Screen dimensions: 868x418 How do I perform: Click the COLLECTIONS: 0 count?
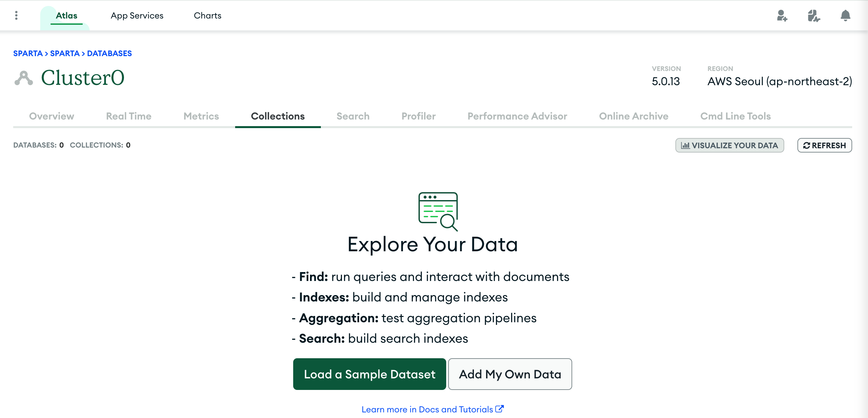tap(100, 145)
